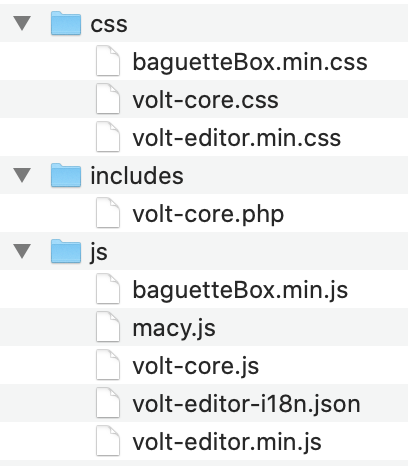The height and width of the screenshot is (466, 408).
Task: Click the includes folder icon
Action: point(66,175)
